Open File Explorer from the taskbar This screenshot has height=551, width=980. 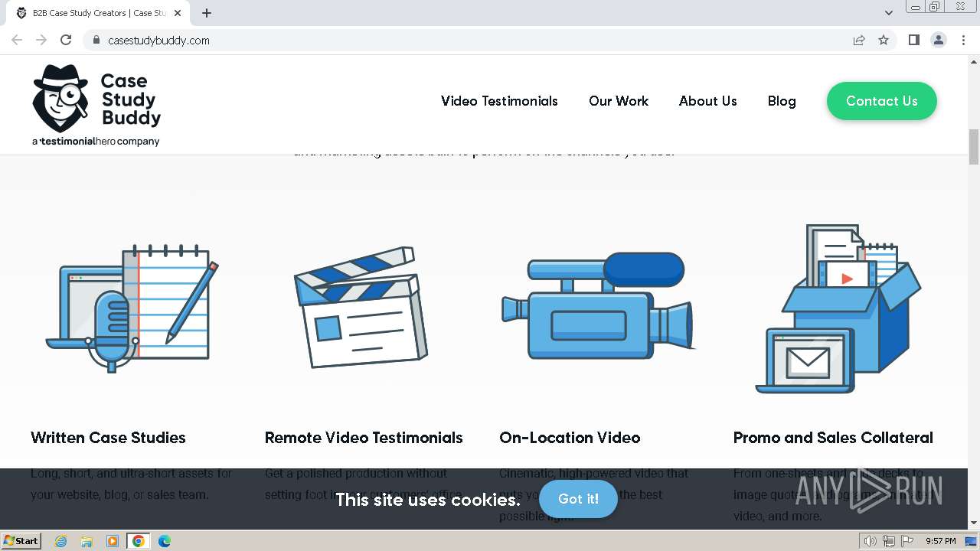pos(87,541)
